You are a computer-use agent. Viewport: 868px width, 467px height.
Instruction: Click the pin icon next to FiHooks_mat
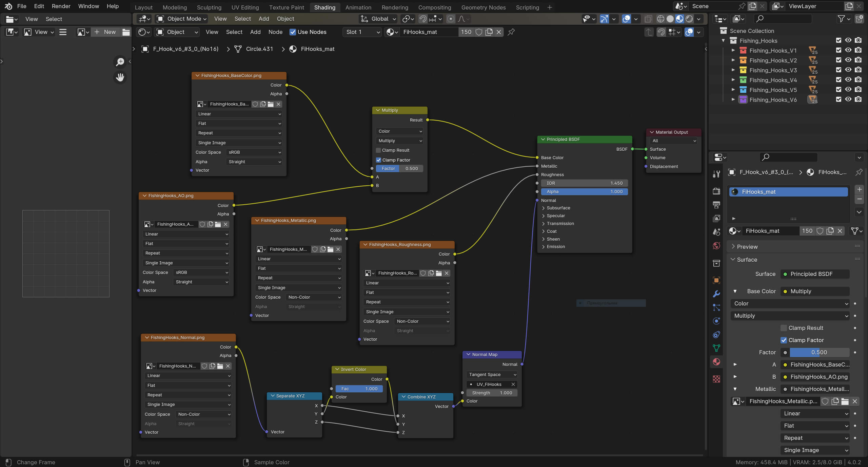click(511, 32)
